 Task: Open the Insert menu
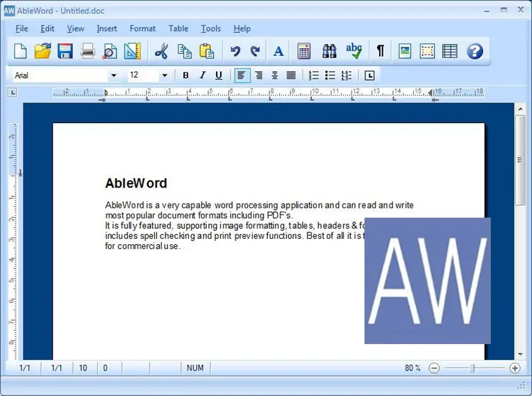click(106, 29)
